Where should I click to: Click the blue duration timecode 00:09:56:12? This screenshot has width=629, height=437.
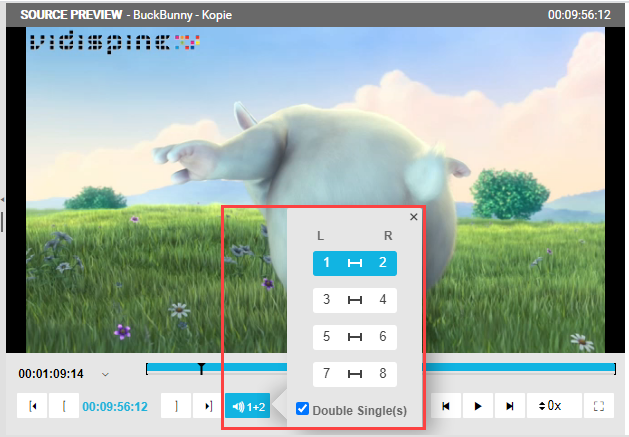(115, 407)
